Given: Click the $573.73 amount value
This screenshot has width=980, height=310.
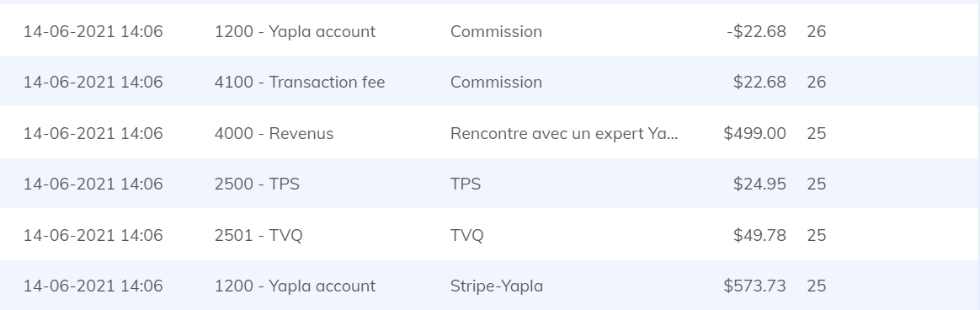Looking at the screenshot, I should click(754, 286).
